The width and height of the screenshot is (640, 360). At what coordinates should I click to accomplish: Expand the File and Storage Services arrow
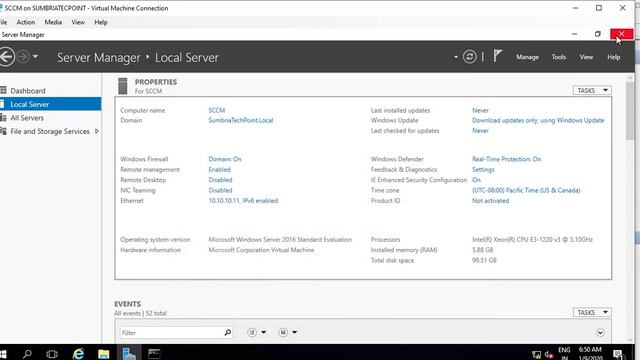tap(97, 131)
